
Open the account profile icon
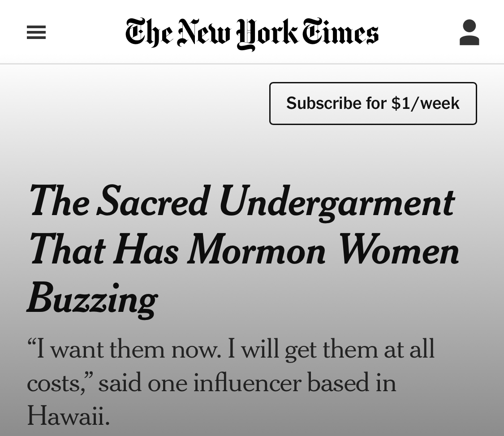(470, 32)
